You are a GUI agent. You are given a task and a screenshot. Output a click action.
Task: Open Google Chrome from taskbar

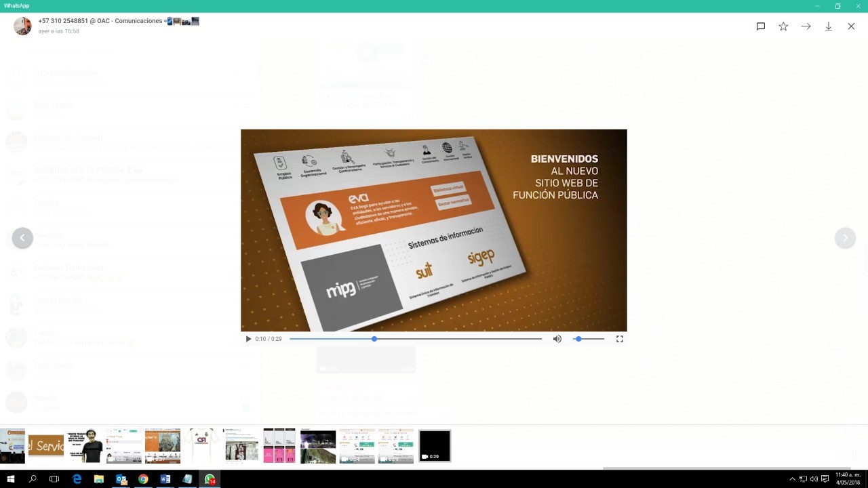pyautogui.click(x=143, y=479)
